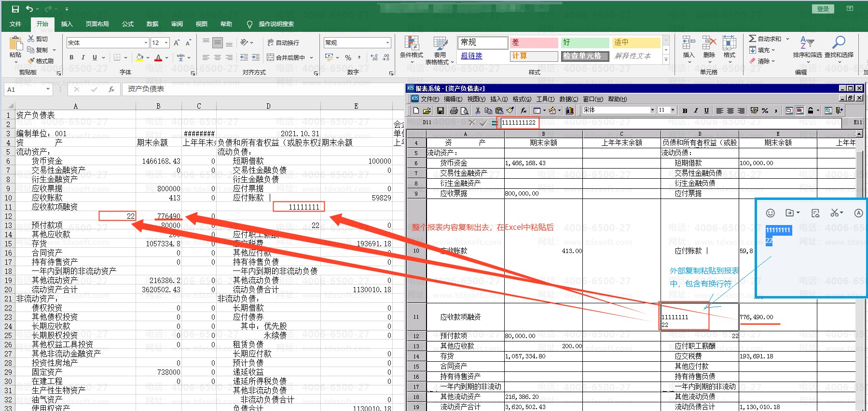Viewport: 868px width, 411px height.
Task: Toggle bold formatting in Excel ribbon
Action: point(71,57)
